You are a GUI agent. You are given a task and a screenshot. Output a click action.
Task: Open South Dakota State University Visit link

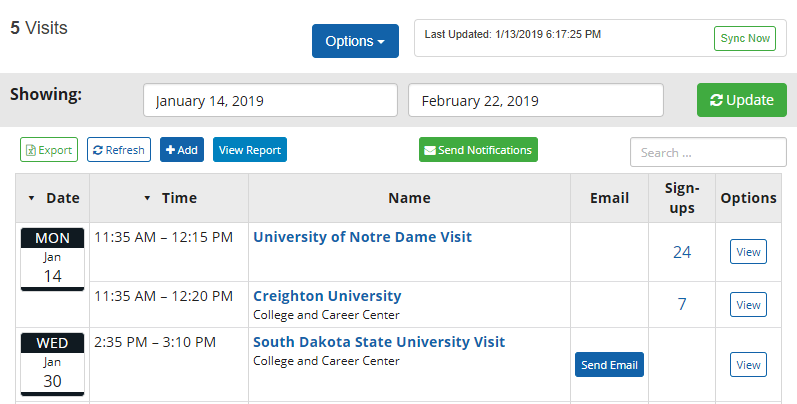379,341
